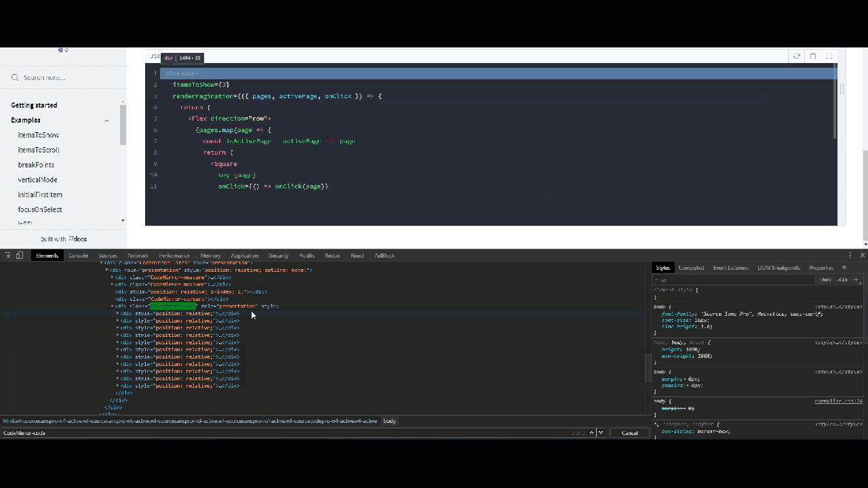Image resolution: width=868 pixels, height=488 pixels.
Task: Click the sidebar menu scrollbar thumb
Action: point(123,125)
